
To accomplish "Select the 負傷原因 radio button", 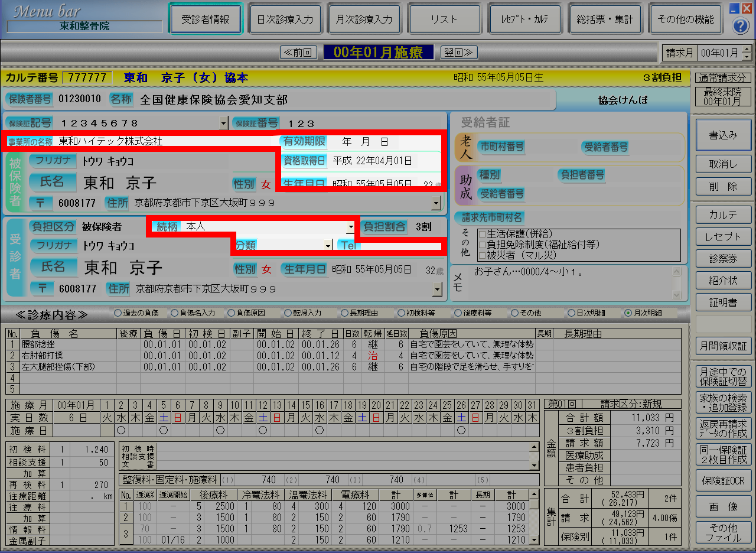I will tap(230, 313).
